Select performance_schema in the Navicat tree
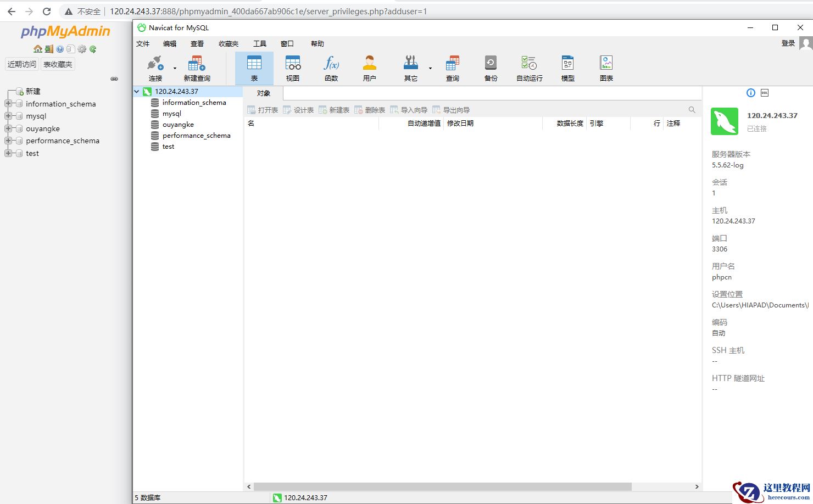The width and height of the screenshot is (813, 504). [x=196, y=136]
